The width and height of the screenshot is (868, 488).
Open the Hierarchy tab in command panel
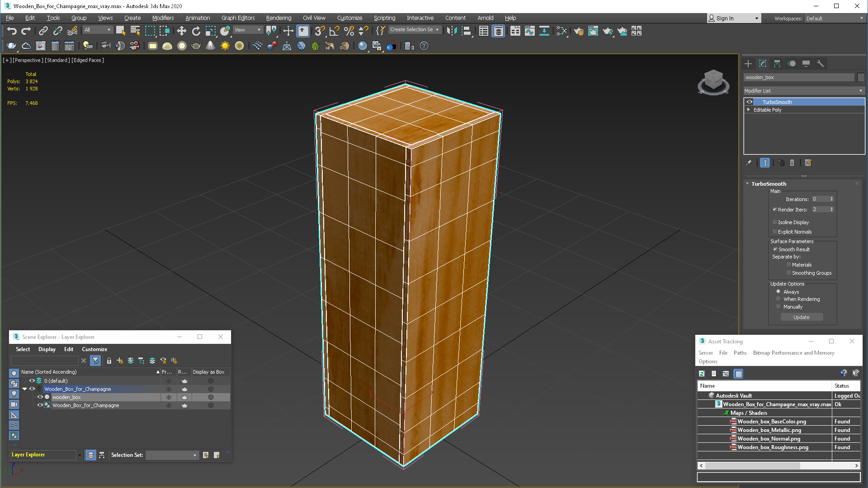tap(777, 63)
